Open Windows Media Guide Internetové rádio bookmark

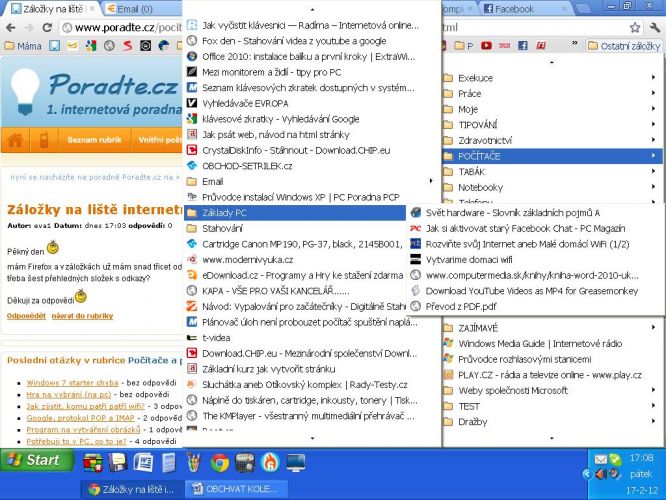[552, 344]
